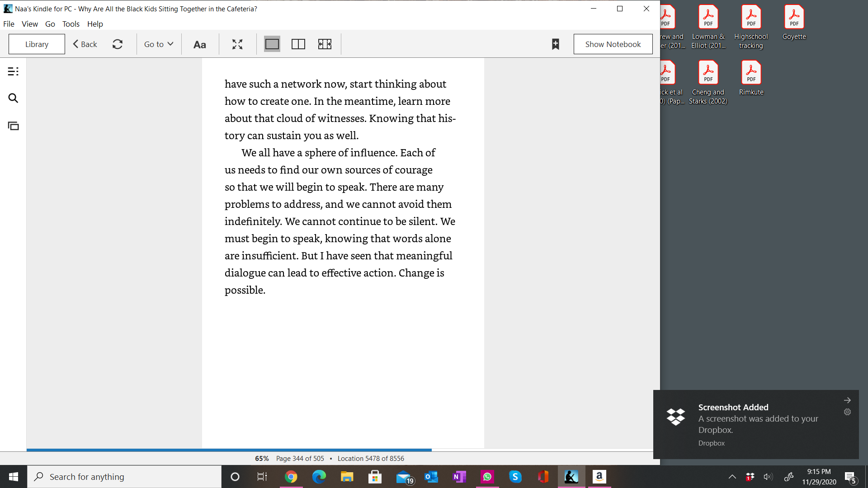Click the 65% progress label

[262, 458]
